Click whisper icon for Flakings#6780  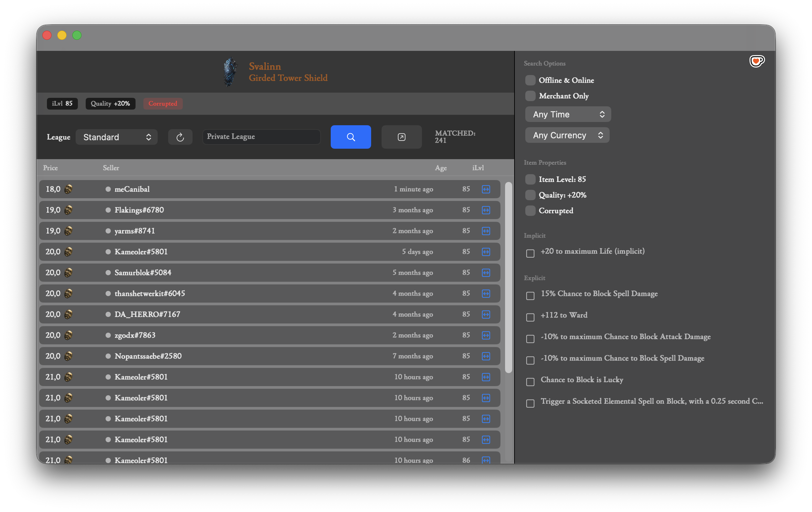[486, 210]
